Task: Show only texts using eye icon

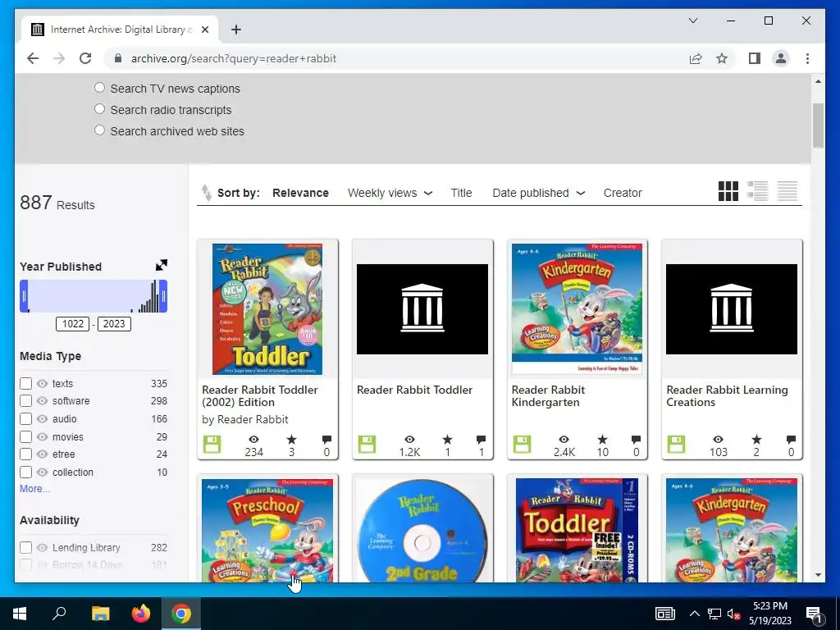Action: click(43, 384)
